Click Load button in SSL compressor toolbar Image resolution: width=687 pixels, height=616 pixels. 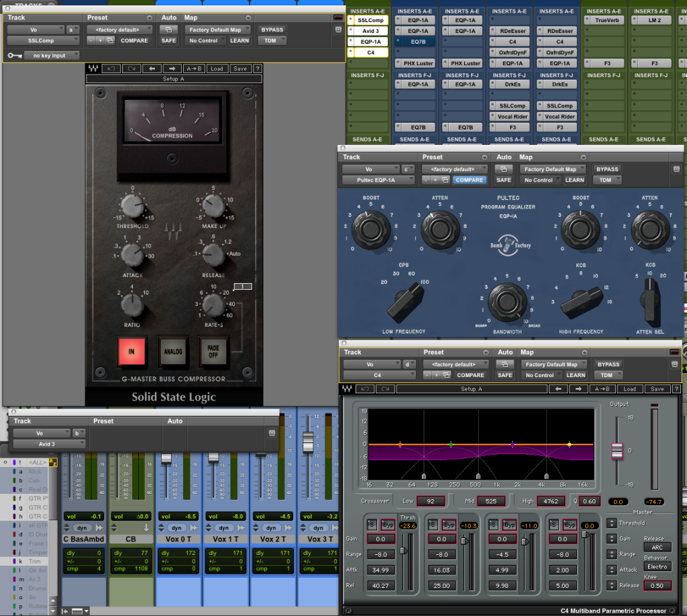click(216, 68)
